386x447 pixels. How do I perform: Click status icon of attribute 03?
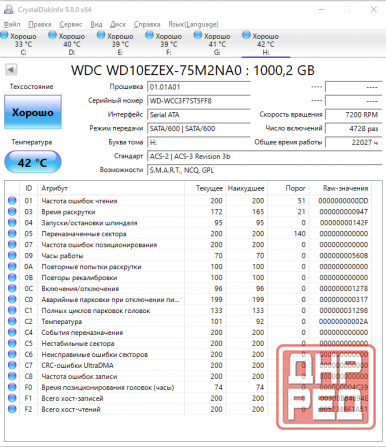pyautogui.click(x=12, y=212)
